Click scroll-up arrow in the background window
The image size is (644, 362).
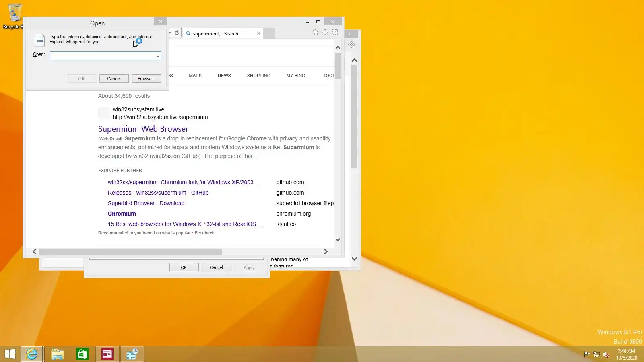[x=354, y=60]
